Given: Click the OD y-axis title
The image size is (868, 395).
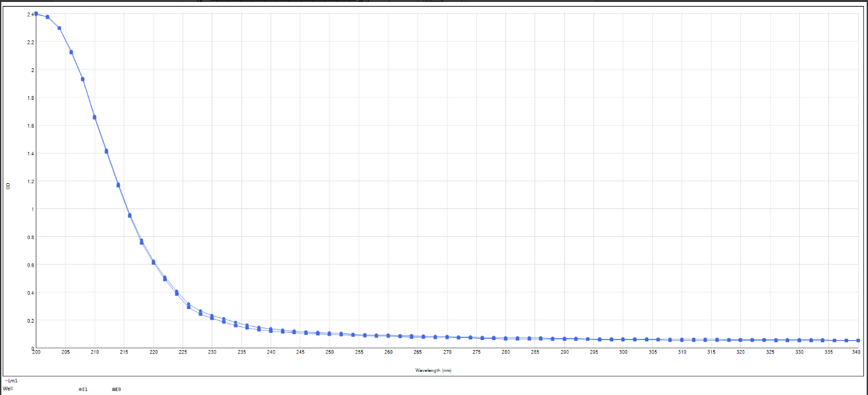Looking at the screenshot, I should [8, 187].
